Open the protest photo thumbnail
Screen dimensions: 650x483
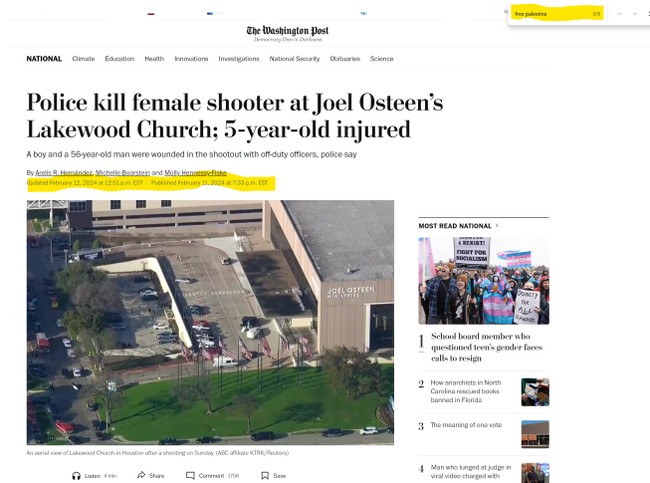click(484, 281)
